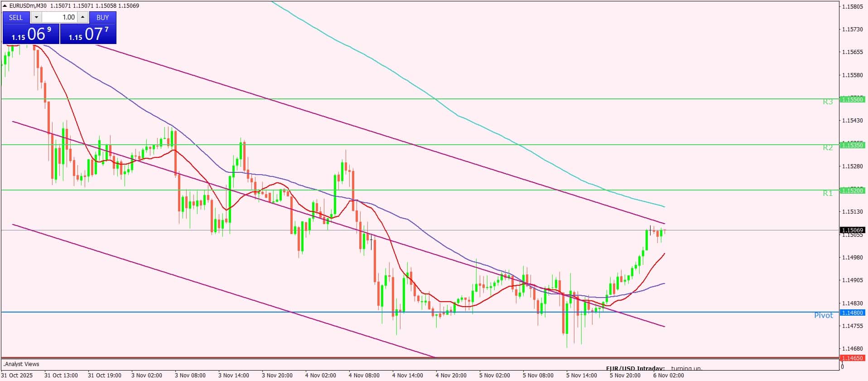Click the 3 Nov 02:00 time label
Image resolution: width=868 pixels, height=381 pixels.
point(147,376)
